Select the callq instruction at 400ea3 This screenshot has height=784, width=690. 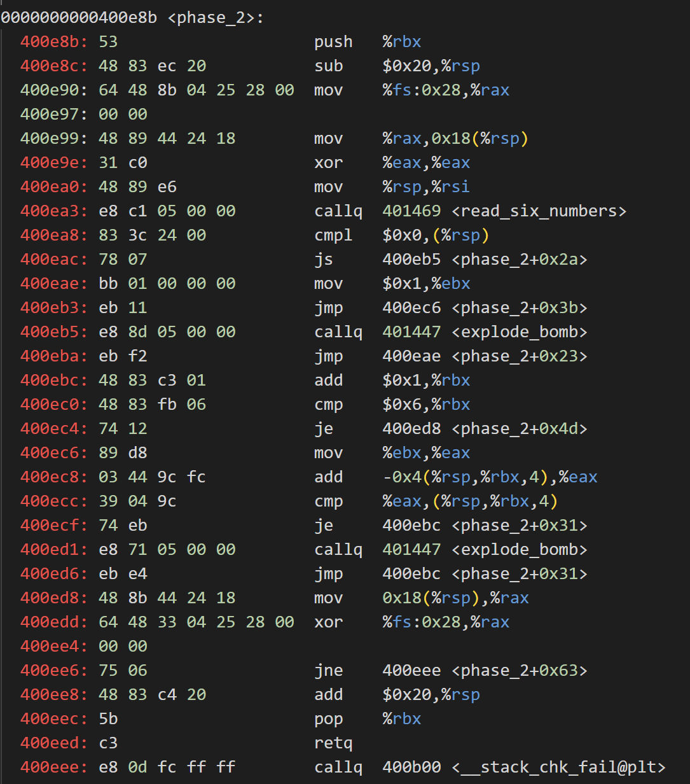pyautogui.click(x=338, y=211)
